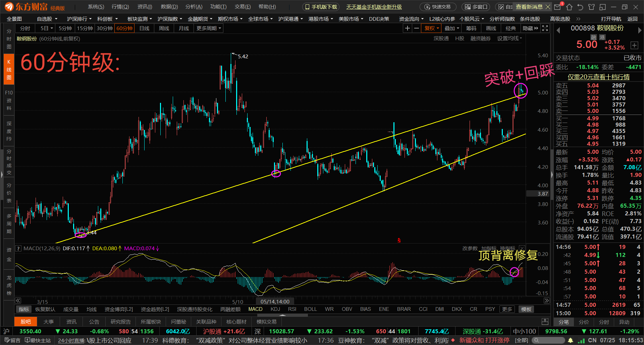Go to home page via house icon

click(569, 7)
